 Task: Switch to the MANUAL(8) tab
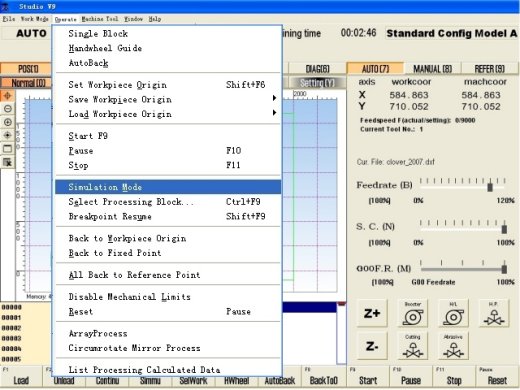click(x=433, y=69)
